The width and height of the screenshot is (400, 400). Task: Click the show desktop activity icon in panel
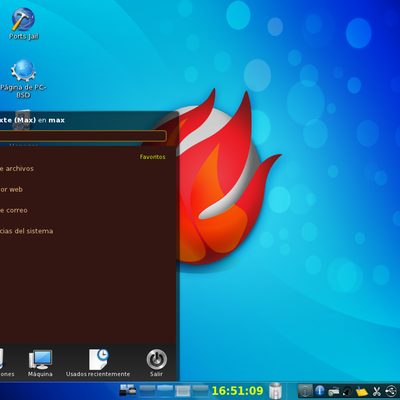128,390
